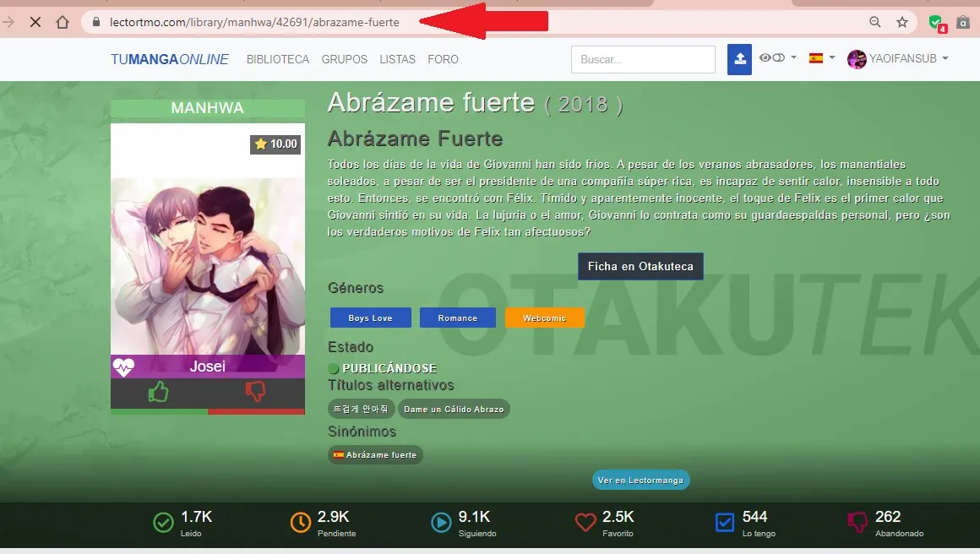Click the PUBLICÁNDOSE status text
Image resolution: width=980 pixels, height=554 pixels.
coord(389,368)
